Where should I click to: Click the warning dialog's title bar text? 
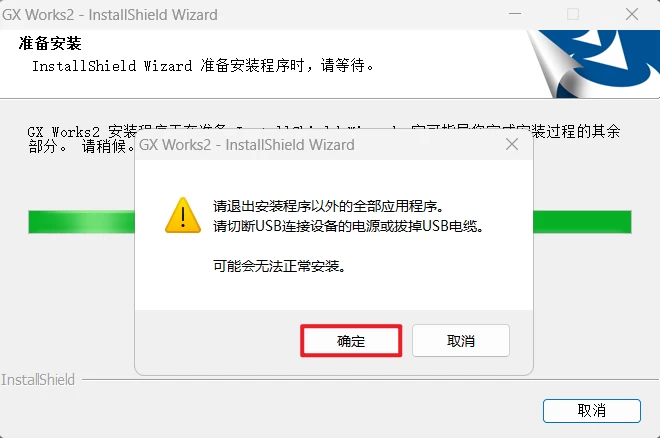click(247, 145)
